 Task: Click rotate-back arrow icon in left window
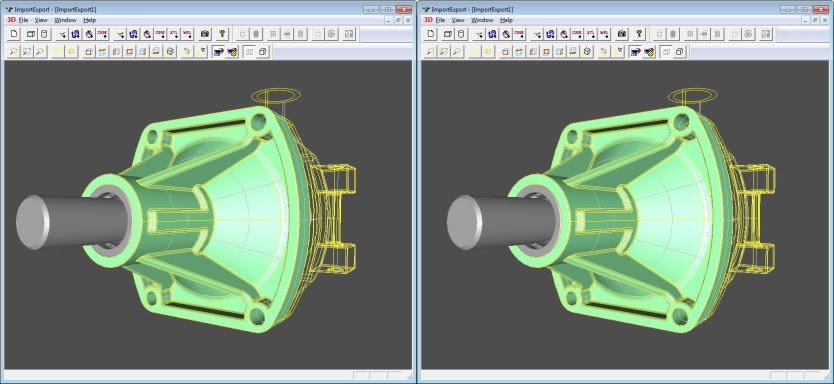coord(187,52)
